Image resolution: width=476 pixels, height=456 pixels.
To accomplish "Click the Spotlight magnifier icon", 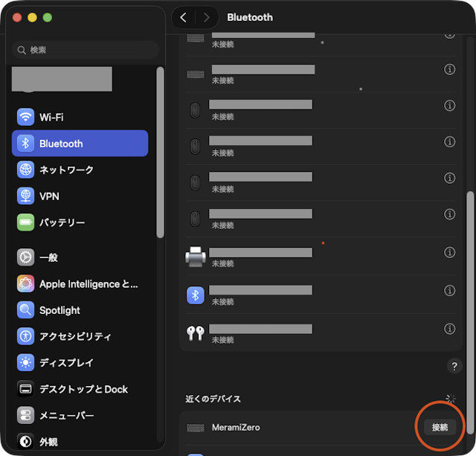I will tap(25, 310).
